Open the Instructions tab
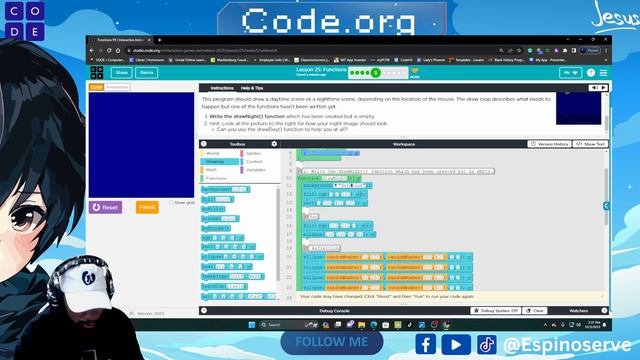Screen dimensions: 640x360 222,88
